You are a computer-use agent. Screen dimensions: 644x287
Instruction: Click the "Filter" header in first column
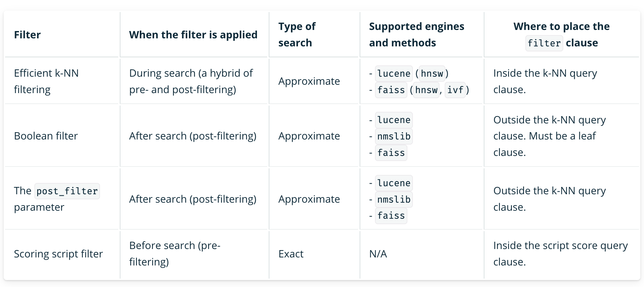(27, 35)
